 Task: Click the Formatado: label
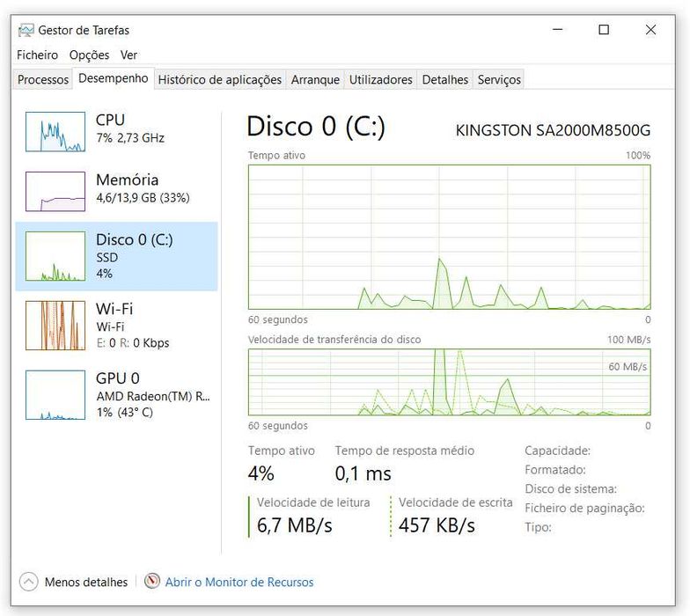(555, 470)
